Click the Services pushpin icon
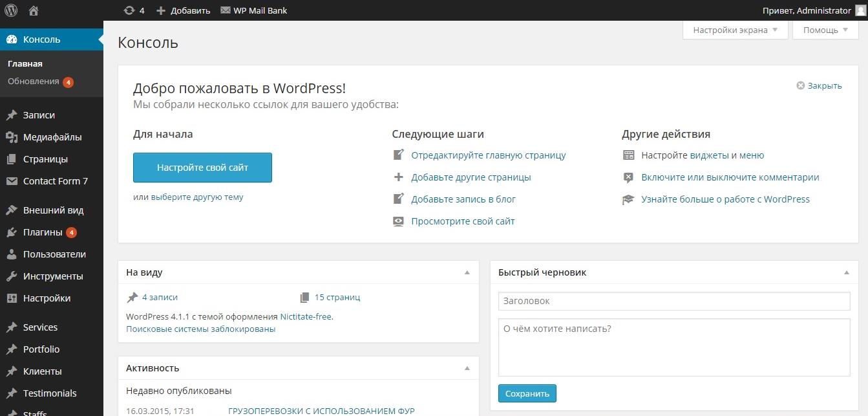Screen dimensions: 868x416 click(12, 327)
